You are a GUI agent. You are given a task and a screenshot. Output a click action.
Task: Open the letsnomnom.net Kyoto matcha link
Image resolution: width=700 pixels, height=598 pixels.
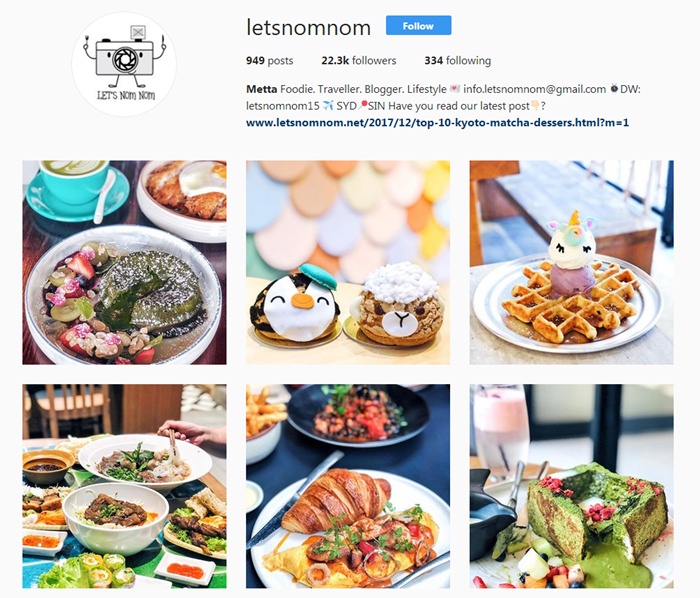tap(438, 123)
